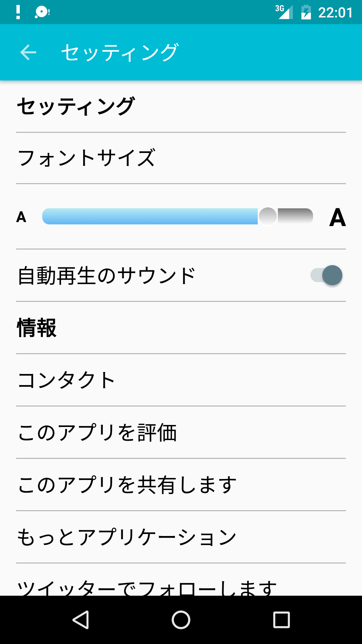Tap the back arrow in header

click(28, 52)
